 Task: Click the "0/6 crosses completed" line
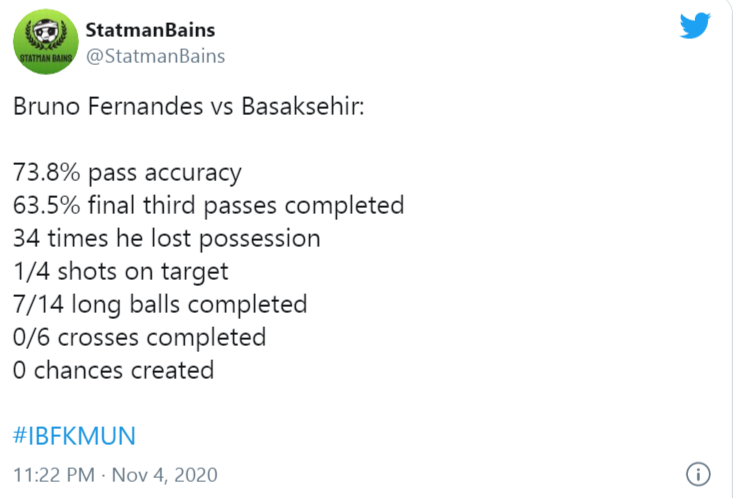140,337
